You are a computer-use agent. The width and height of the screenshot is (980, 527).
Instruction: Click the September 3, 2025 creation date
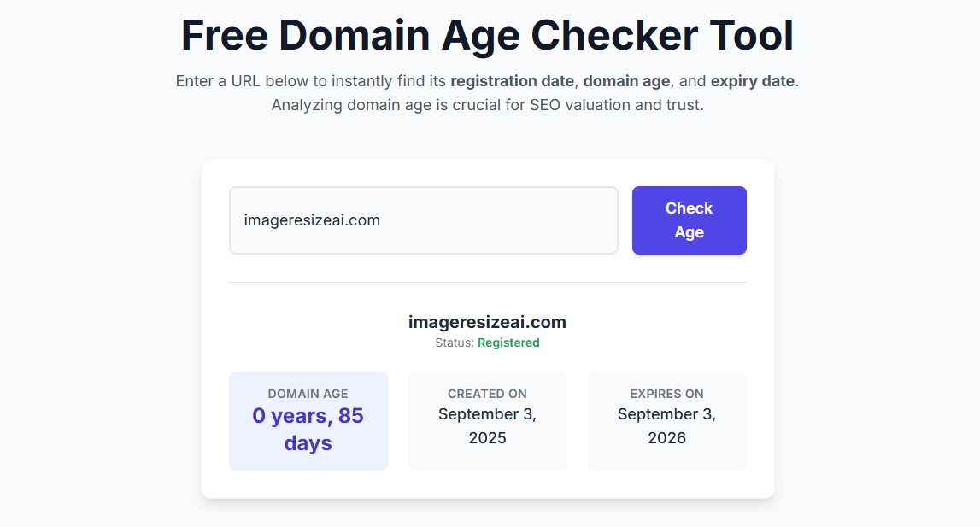(487, 425)
